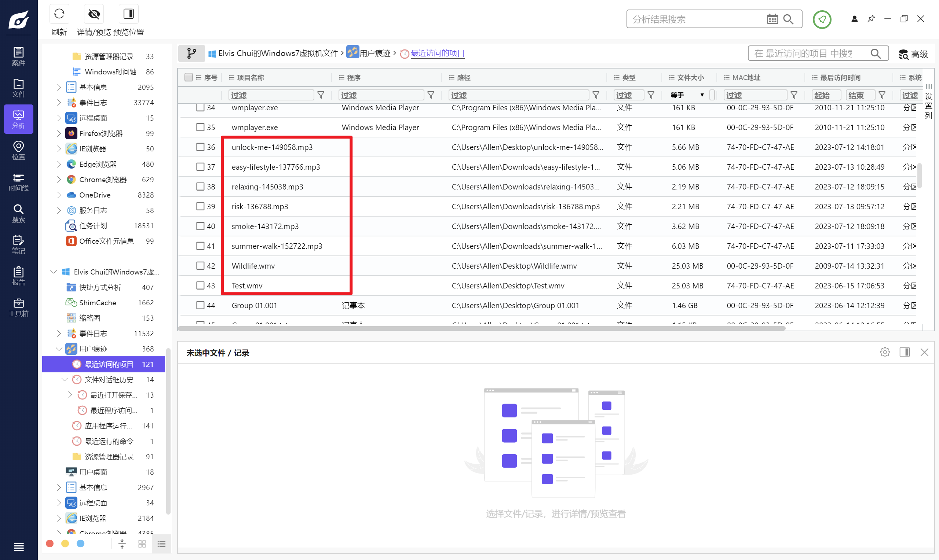This screenshot has width=939, height=560.
Task: Check the checkbox for row 36
Action: click(200, 147)
